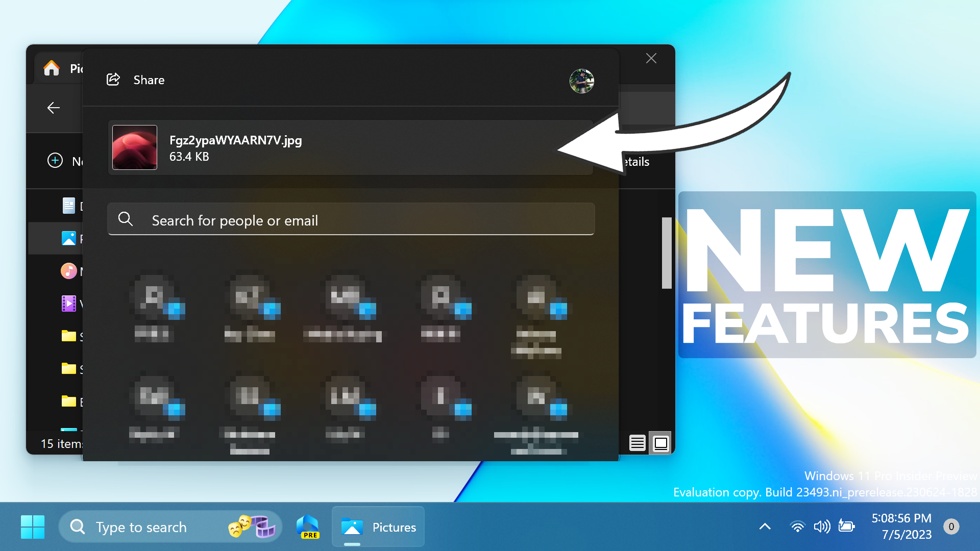
Task: Expand hidden icons on the taskbar
Action: [x=764, y=527]
